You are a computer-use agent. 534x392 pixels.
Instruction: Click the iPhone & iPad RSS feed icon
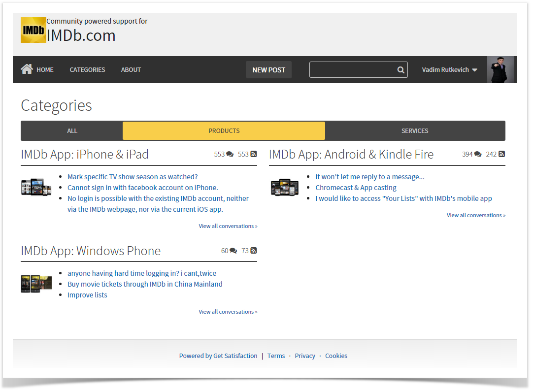coord(254,154)
